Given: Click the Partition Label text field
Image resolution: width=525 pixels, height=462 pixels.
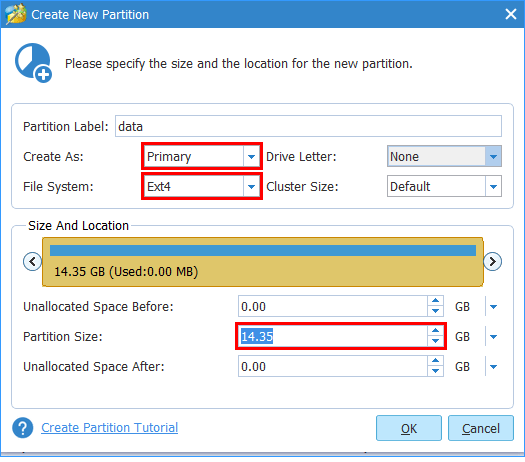Looking at the screenshot, I should [x=308, y=126].
